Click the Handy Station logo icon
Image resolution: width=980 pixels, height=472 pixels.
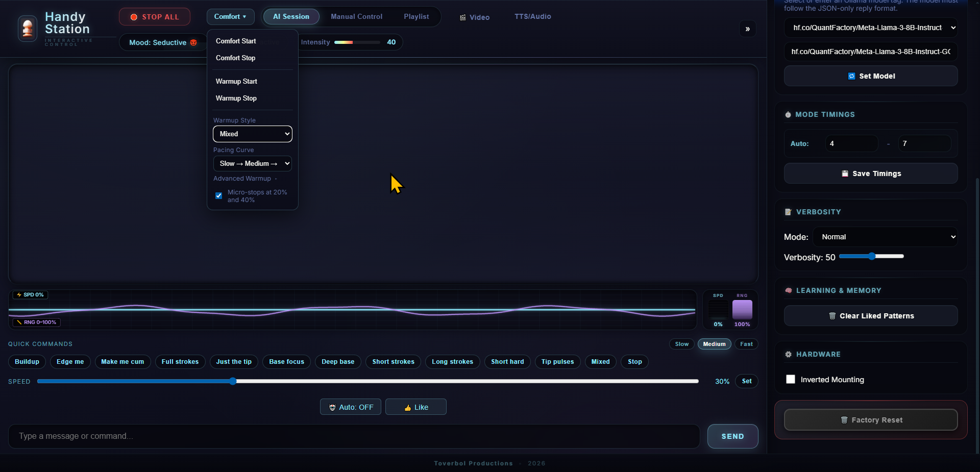(x=28, y=28)
